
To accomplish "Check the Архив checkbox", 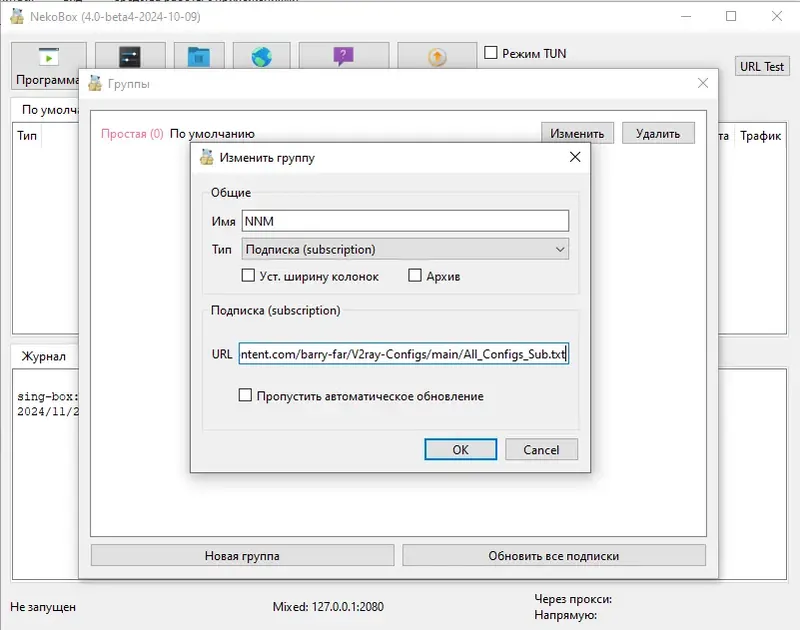I will pyautogui.click(x=415, y=275).
